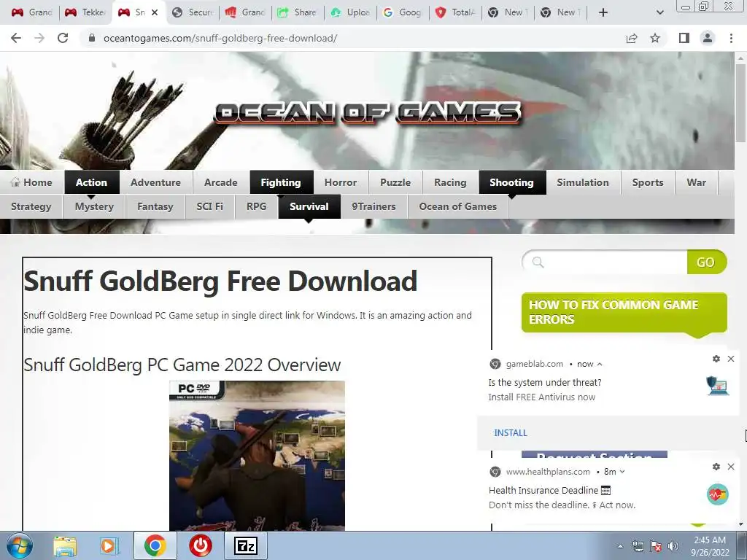This screenshot has width=747, height=560.
Task: Bookmark this page with the star icon
Action: pos(655,38)
